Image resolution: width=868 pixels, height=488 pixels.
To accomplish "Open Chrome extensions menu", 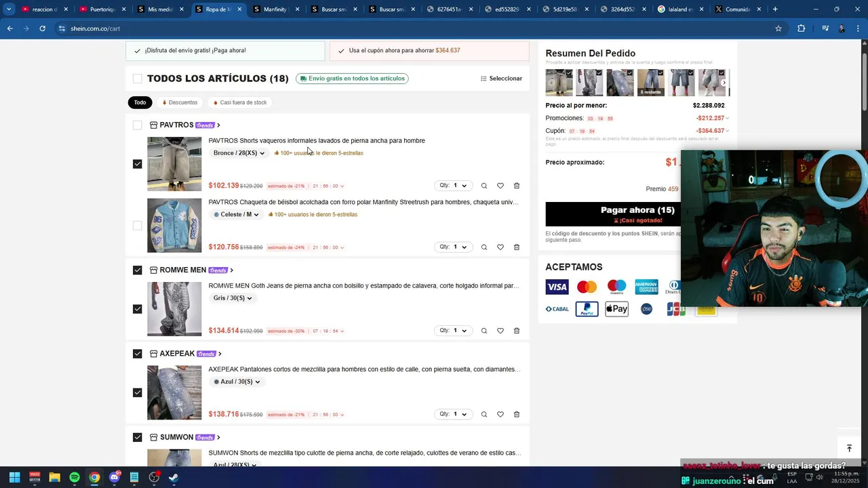I will tap(802, 28).
